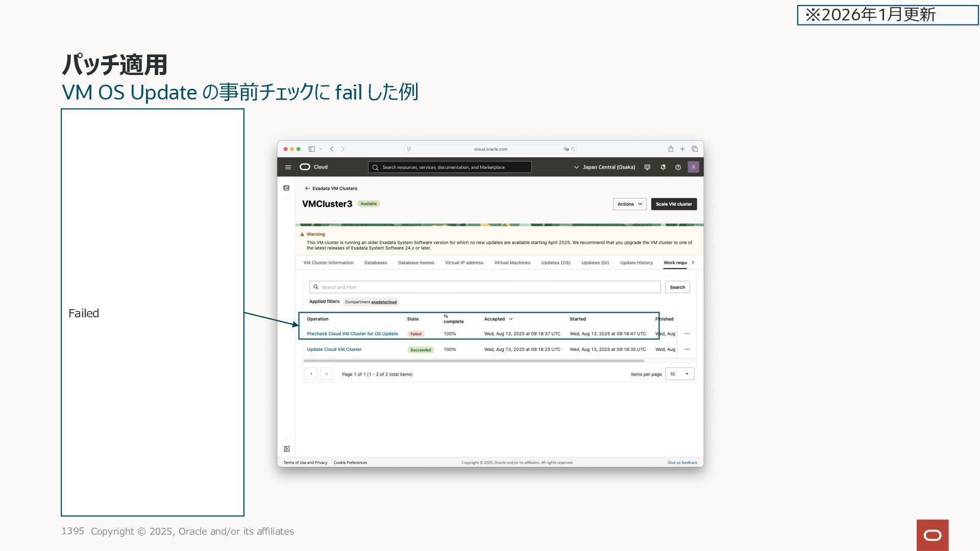The height and width of the screenshot is (551, 980).
Task: Click Safari share icon
Action: pos(671,149)
